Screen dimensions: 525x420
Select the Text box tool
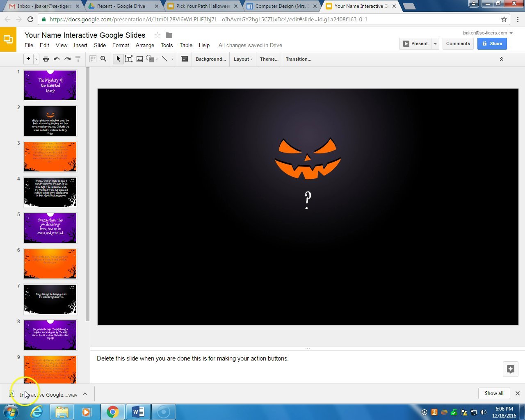129,59
